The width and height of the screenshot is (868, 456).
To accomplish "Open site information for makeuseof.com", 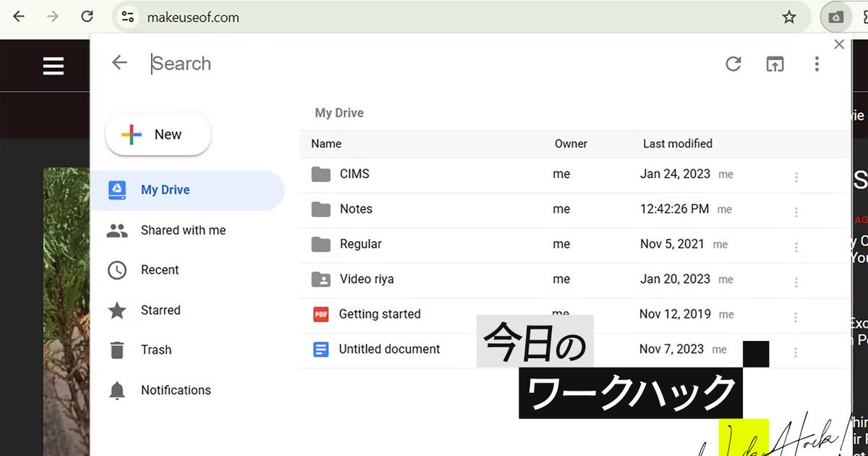I will point(127,17).
